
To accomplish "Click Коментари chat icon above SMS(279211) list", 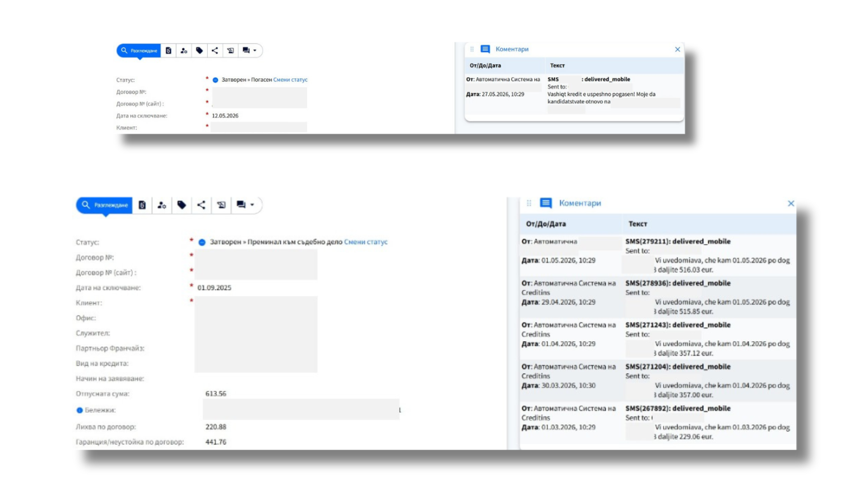I will tap(546, 203).
